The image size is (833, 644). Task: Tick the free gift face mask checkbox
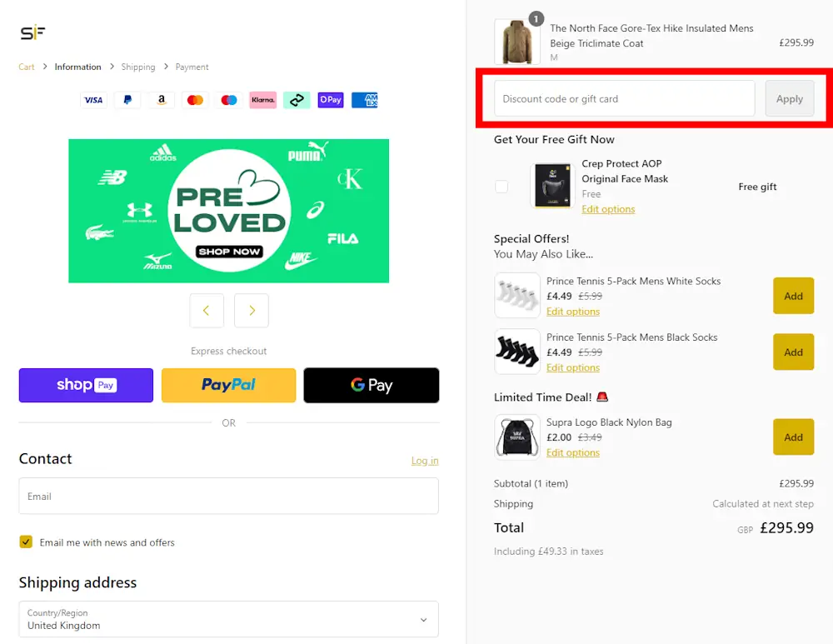(x=501, y=187)
